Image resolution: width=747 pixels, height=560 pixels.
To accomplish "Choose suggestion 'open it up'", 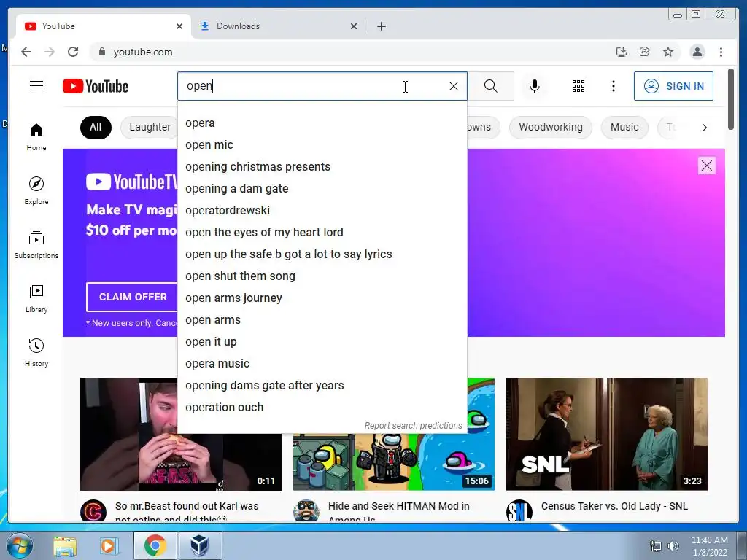I will pyautogui.click(x=322, y=342).
